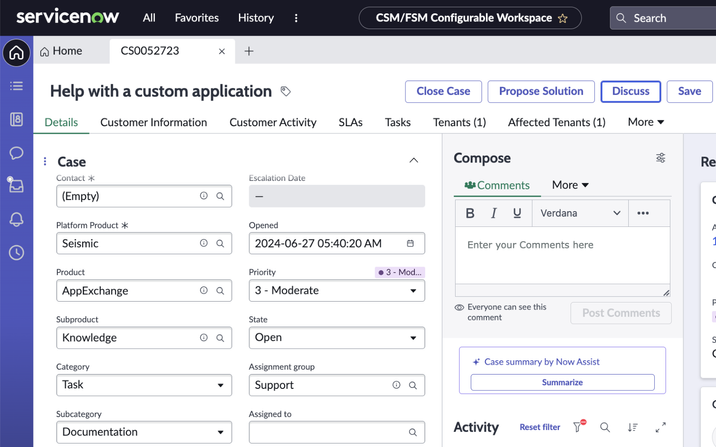The width and height of the screenshot is (716, 447).
Task: Open a new tab with plus icon
Action: [249, 51]
